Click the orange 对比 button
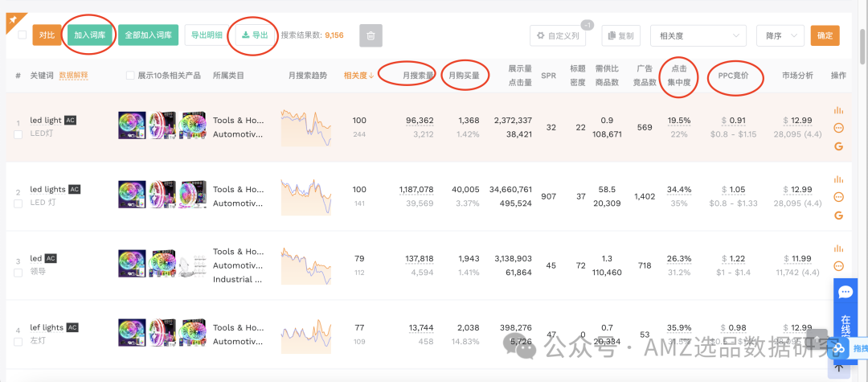The image size is (868, 382). (47, 35)
